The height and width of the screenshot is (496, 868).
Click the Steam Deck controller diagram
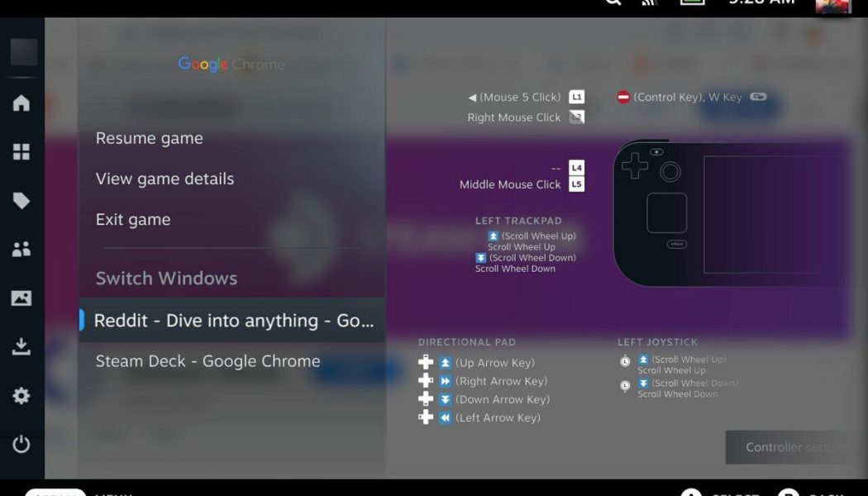pos(732,212)
